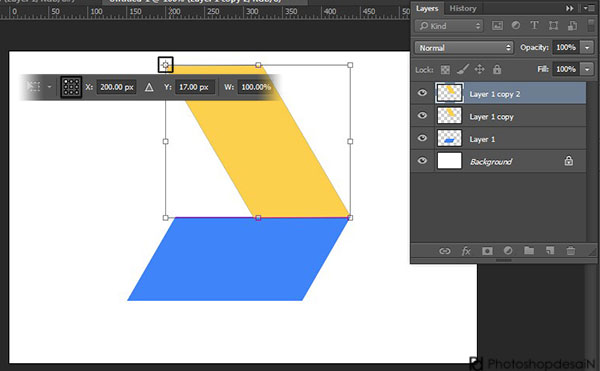Open the Fill slider arrow

[587, 69]
